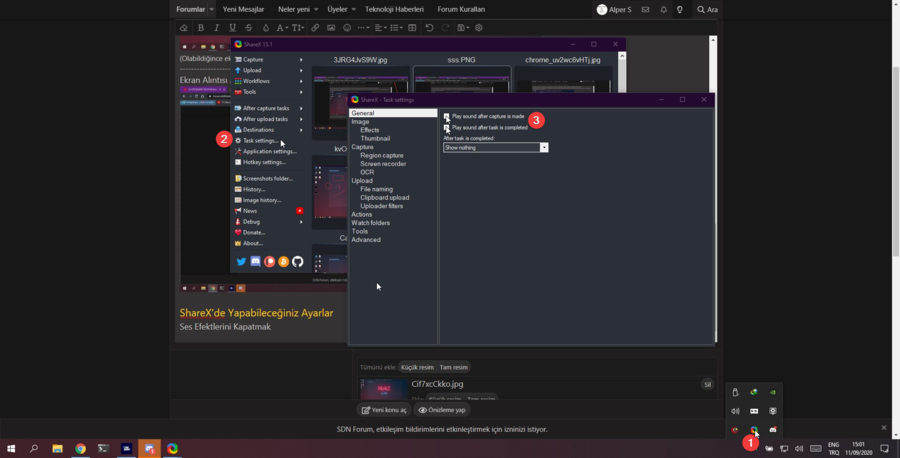
Task: Select Effects under Image in the tree
Action: click(x=370, y=130)
